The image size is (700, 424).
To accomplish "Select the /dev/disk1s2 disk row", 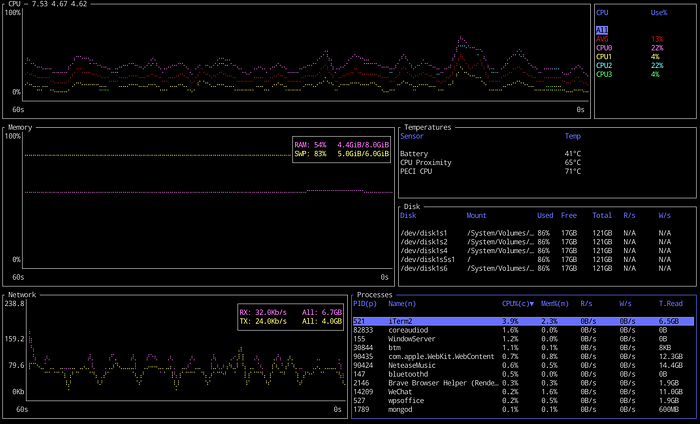I will (x=536, y=242).
